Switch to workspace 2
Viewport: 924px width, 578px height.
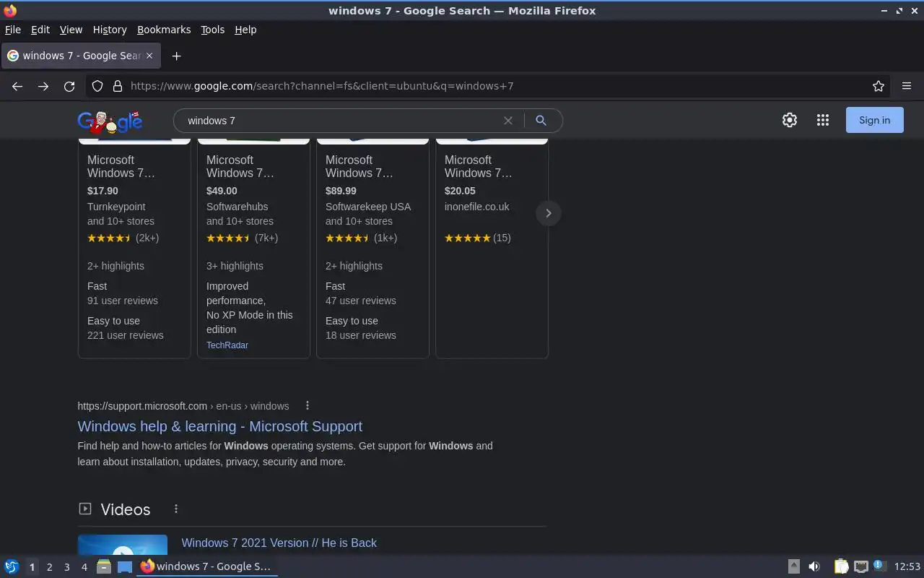(49, 567)
